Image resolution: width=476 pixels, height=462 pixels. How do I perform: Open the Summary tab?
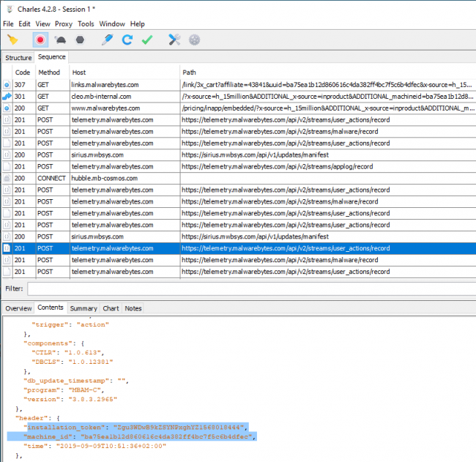point(83,308)
